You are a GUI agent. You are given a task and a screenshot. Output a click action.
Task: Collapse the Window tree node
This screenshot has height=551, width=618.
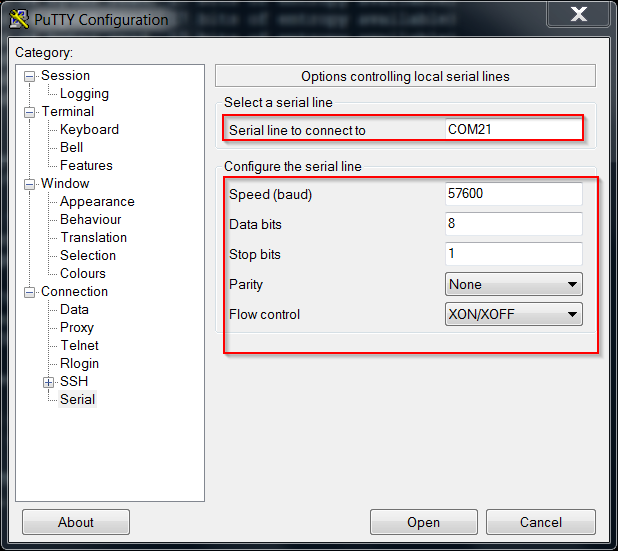click(x=30, y=184)
